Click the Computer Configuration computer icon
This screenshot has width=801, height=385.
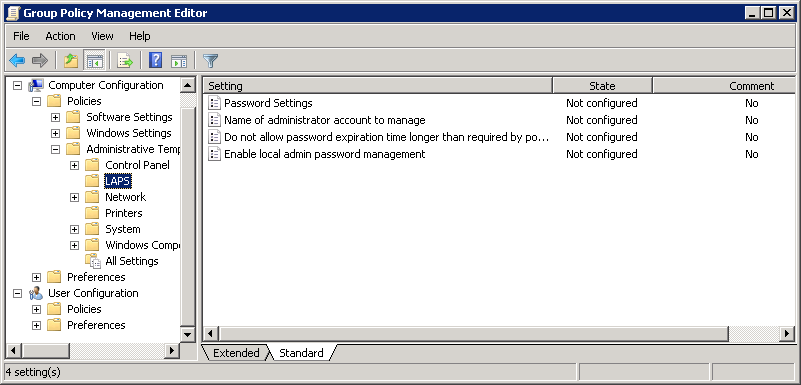[x=36, y=85]
